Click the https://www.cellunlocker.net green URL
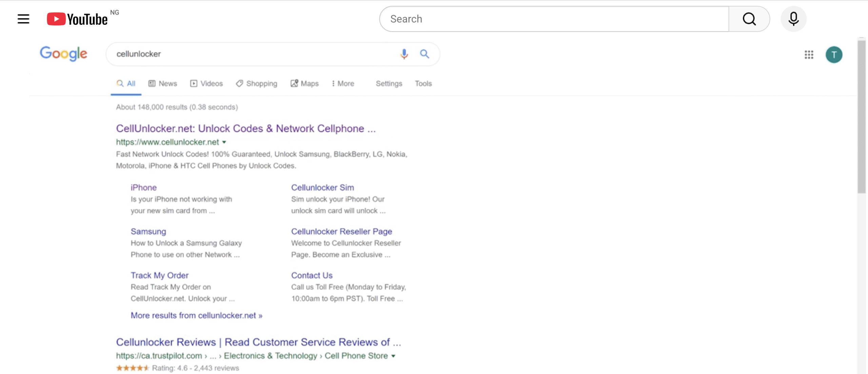Image resolution: width=868 pixels, height=374 pixels. (x=167, y=142)
